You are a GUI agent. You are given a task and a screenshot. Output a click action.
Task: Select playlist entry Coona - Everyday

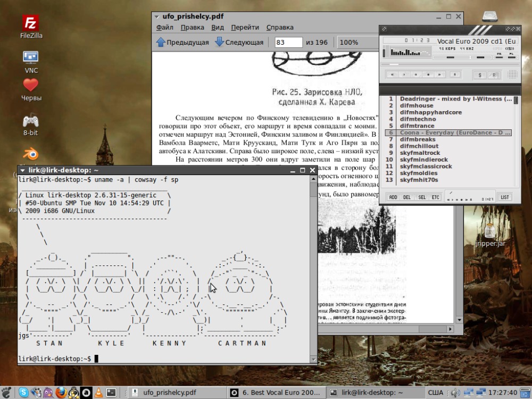point(448,132)
